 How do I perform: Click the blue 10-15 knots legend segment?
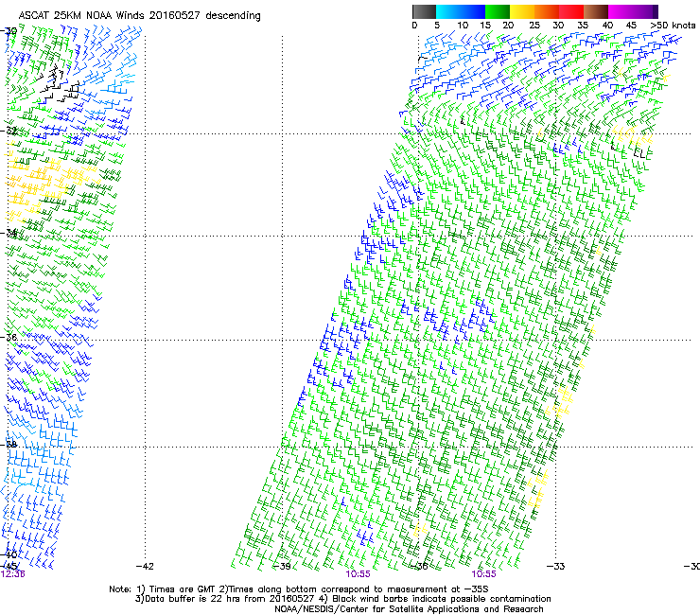point(473,11)
